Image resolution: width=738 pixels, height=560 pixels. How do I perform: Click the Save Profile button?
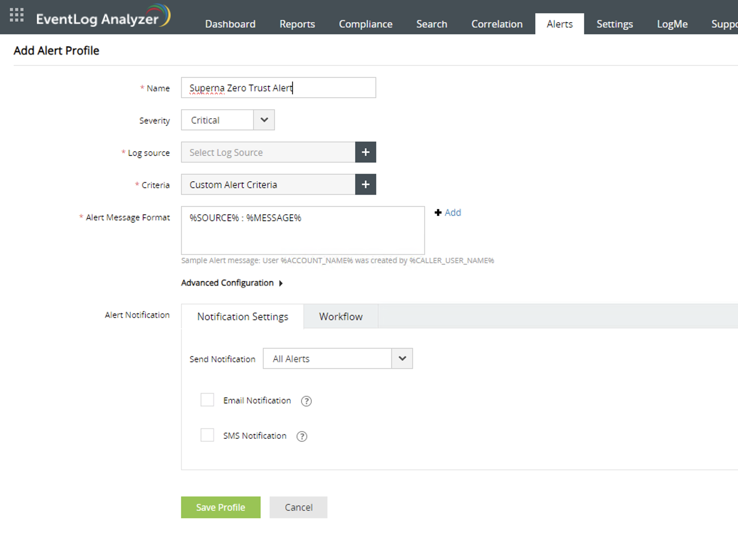[x=220, y=507]
